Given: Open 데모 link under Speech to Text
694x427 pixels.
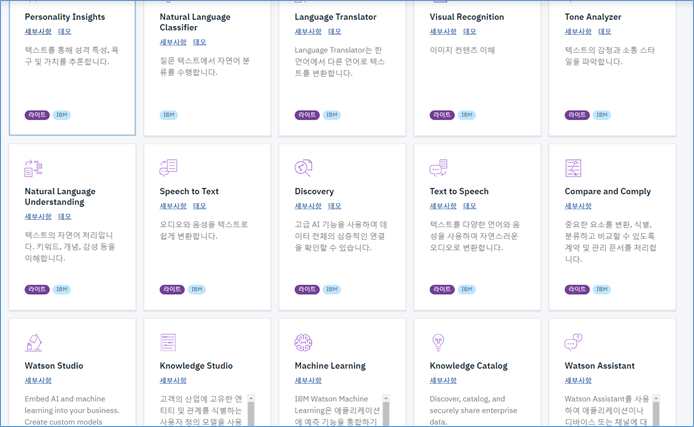Looking at the screenshot, I should (200, 206).
